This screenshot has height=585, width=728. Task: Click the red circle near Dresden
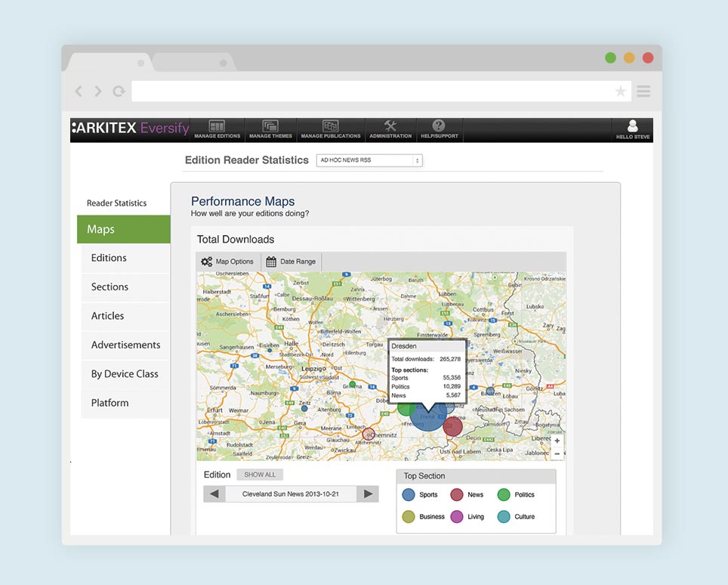tap(452, 426)
